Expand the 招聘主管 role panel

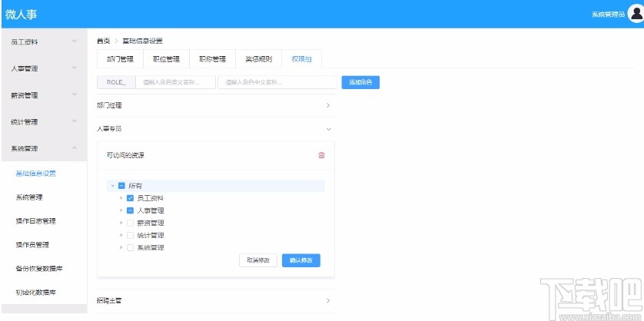[x=216, y=301]
